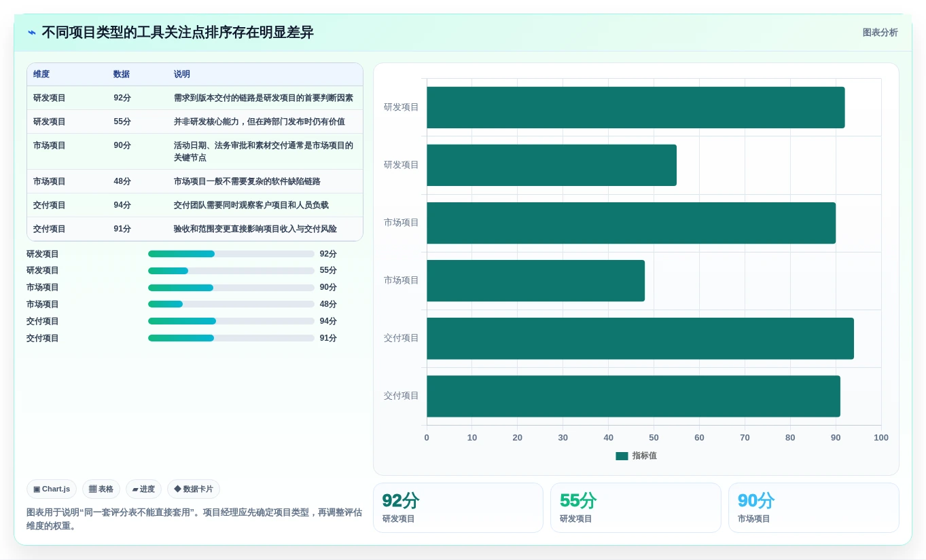This screenshot has width=926, height=560.
Task: Open the 55分 研发项目 data card
Action: [635, 508]
